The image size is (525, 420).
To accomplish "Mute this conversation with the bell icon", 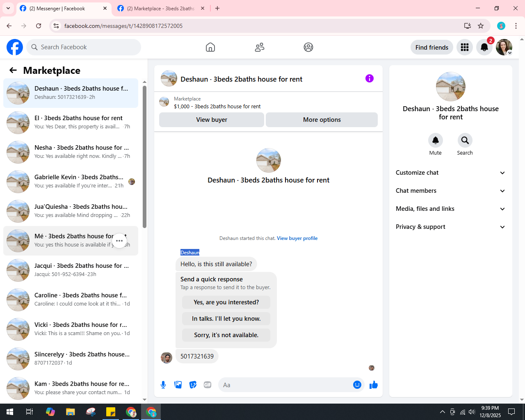I will coord(436,140).
